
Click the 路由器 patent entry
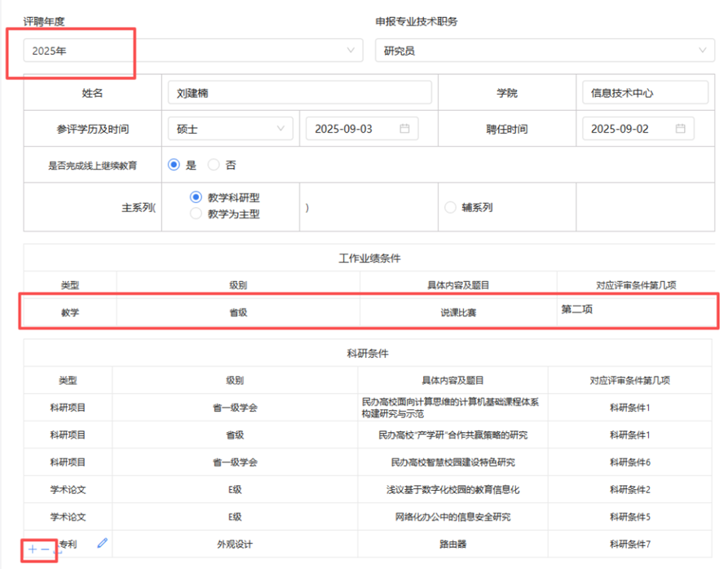click(452, 544)
